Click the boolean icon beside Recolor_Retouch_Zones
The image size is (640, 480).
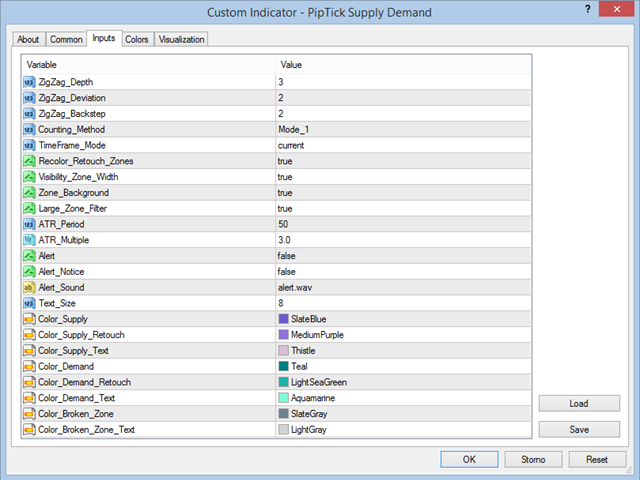pyautogui.click(x=29, y=161)
